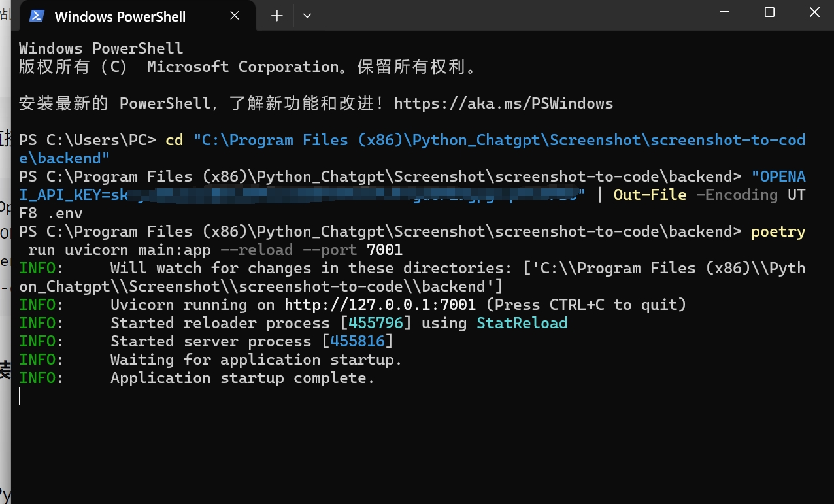Click the UTF8 .env filename text
The image size is (834, 504).
point(50,212)
